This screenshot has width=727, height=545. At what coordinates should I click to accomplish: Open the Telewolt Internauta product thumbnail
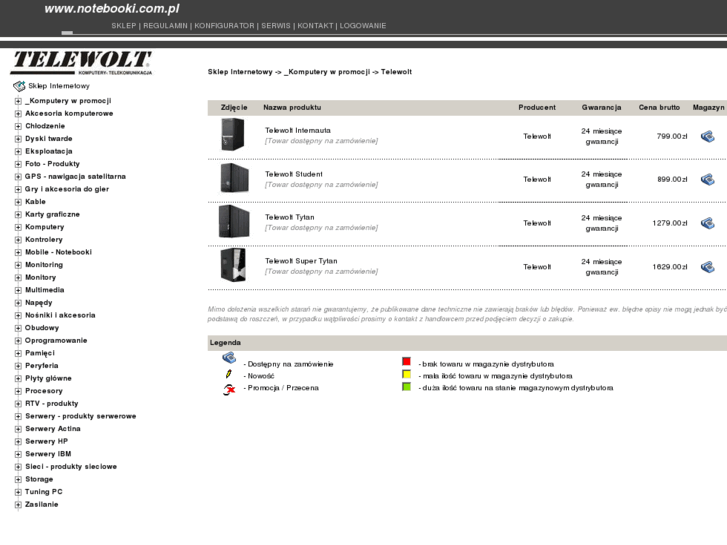pos(233,135)
